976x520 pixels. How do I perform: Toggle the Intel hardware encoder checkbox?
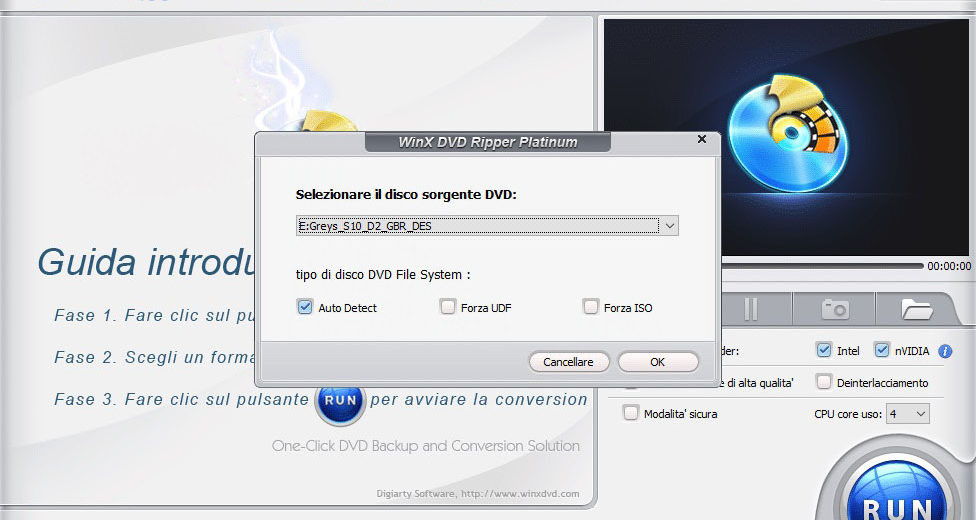pos(824,350)
